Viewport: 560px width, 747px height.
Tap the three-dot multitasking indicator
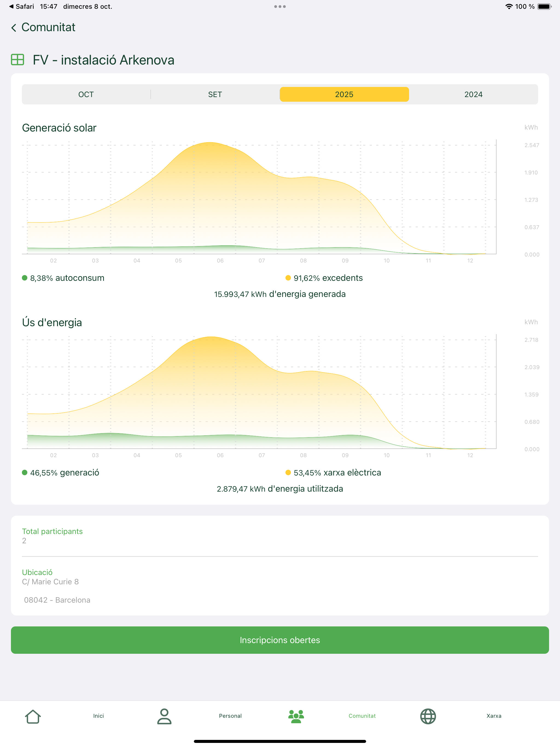click(280, 6)
